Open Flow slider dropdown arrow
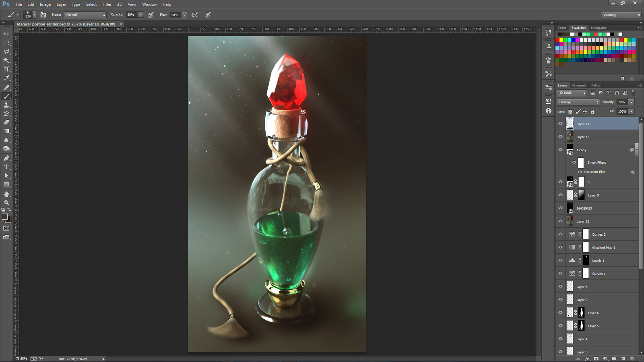This screenshot has height=362, width=644. [184, 15]
